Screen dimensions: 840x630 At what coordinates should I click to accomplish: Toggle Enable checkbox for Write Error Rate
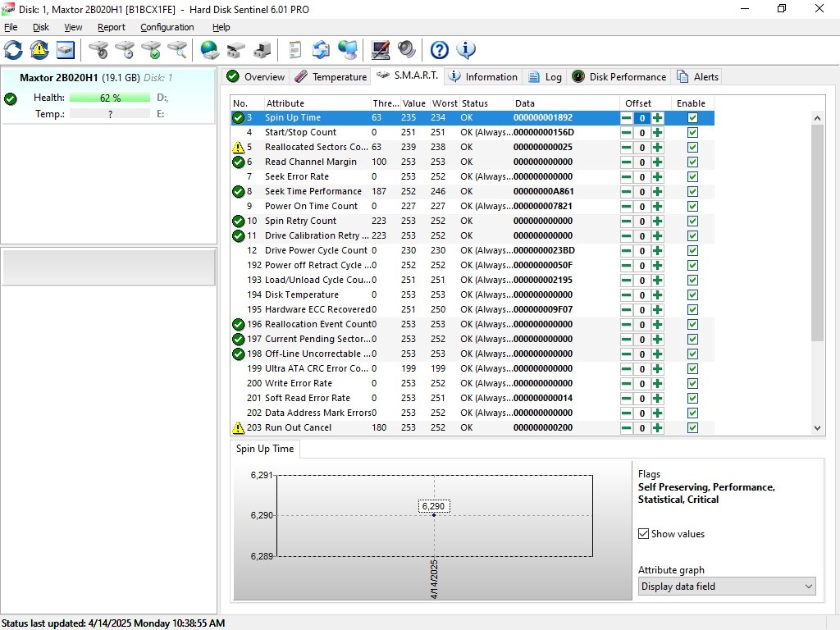click(692, 384)
